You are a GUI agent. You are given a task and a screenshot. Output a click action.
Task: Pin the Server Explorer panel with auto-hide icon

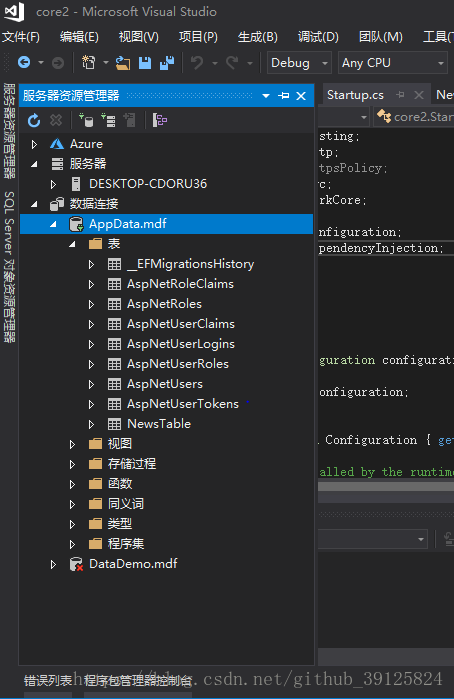pos(284,95)
